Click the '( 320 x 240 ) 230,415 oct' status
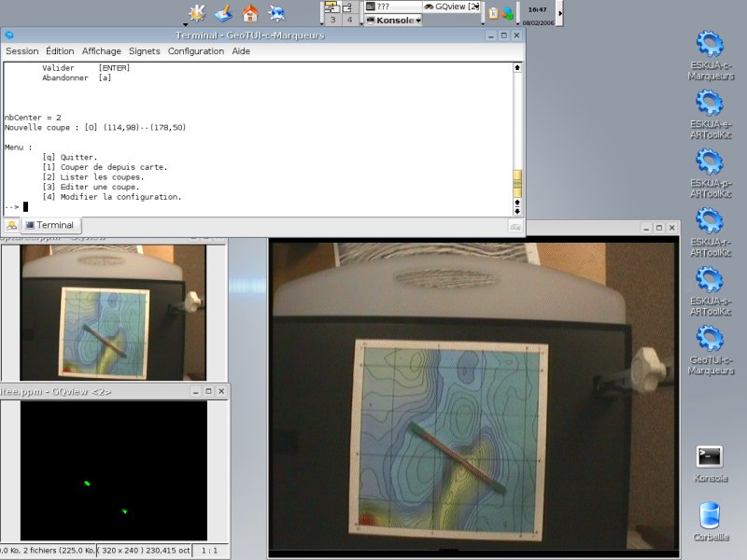 click(x=145, y=551)
